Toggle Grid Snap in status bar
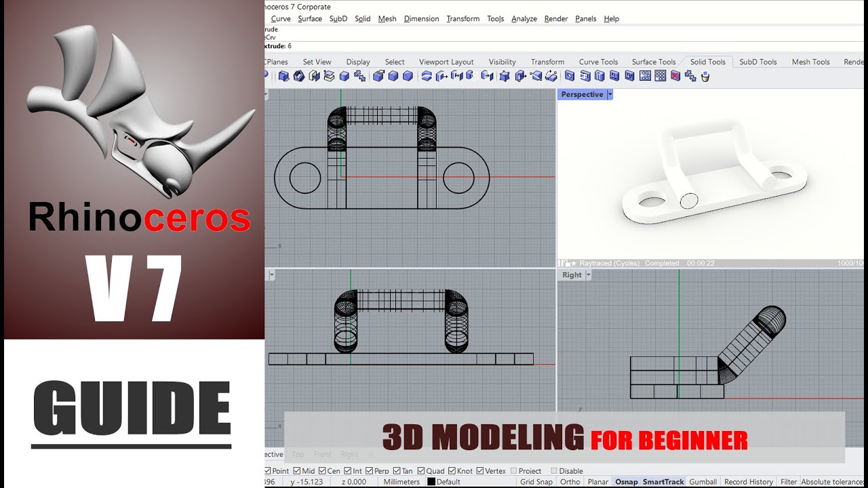 click(x=536, y=482)
